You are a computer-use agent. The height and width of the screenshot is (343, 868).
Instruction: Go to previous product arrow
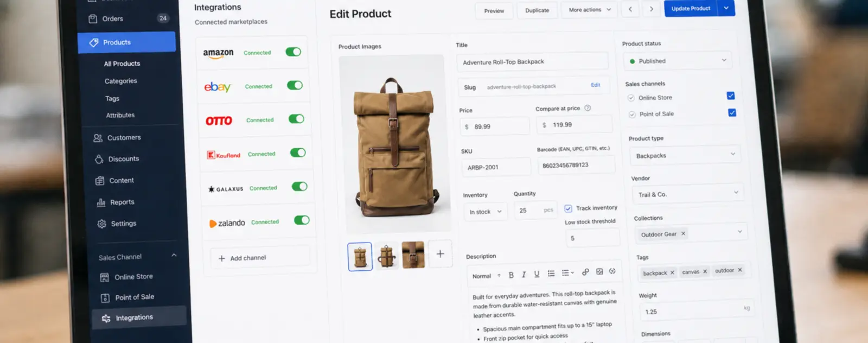[630, 9]
